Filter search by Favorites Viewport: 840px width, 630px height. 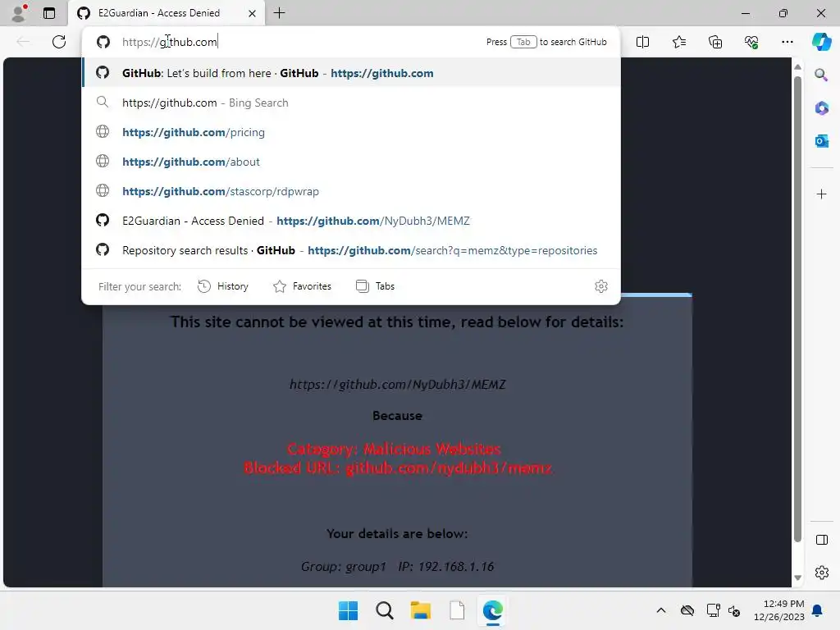(302, 286)
